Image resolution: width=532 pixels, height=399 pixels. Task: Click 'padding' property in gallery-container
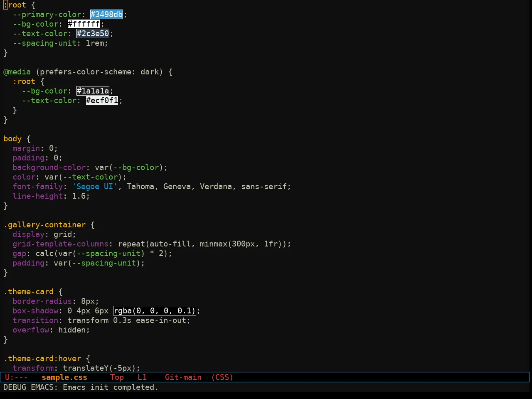point(29,263)
